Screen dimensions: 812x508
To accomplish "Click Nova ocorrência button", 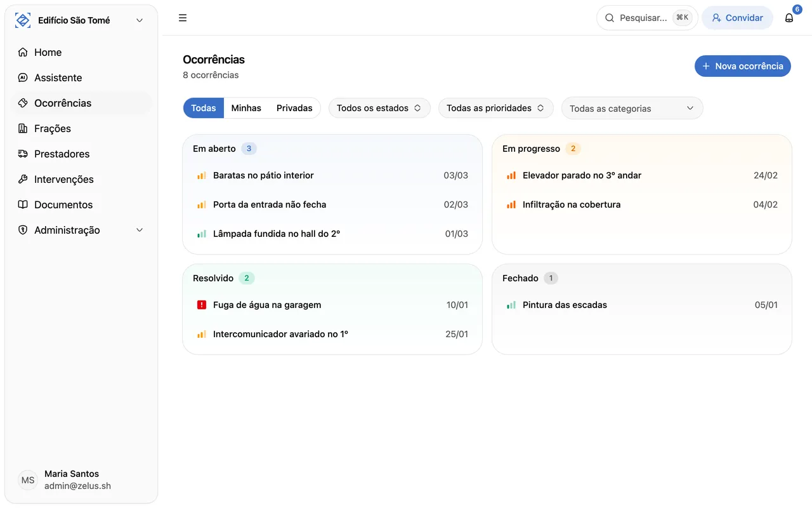I will [x=742, y=66].
